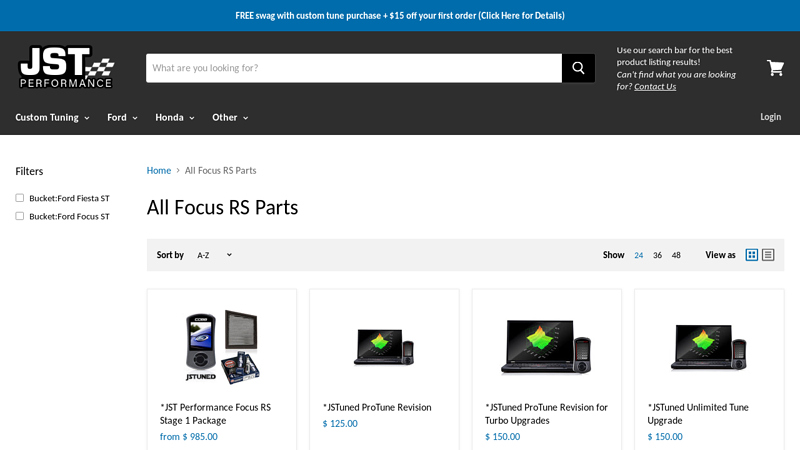This screenshot has height=450, width=800.
Task: Click the Contact Us link
Action: pos(655,86)
